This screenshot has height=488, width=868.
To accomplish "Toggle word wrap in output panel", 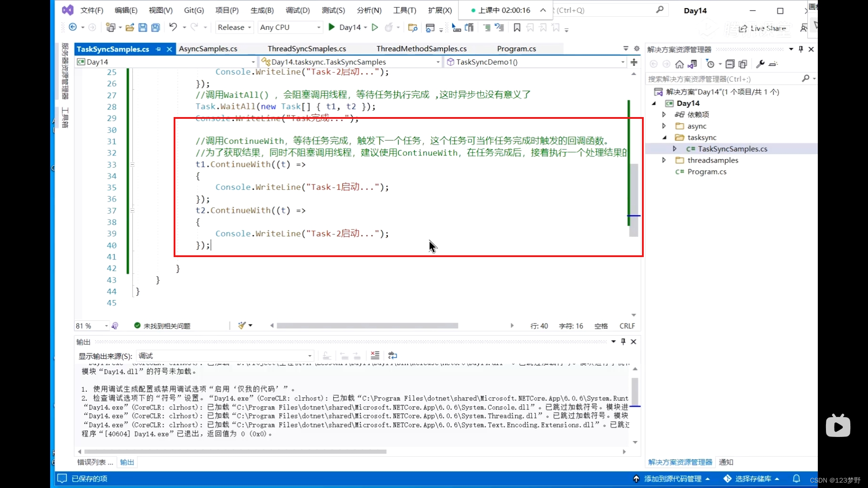I will (x=392, y=356).
